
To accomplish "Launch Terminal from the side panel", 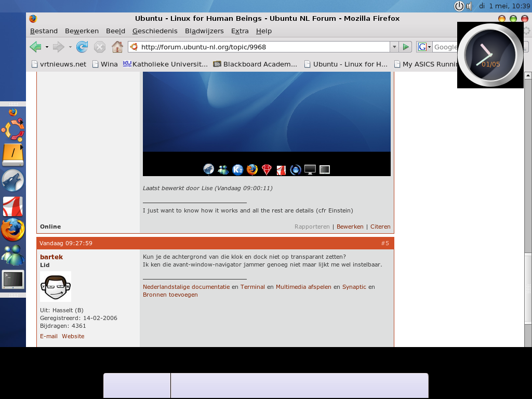I will point(12,280).
